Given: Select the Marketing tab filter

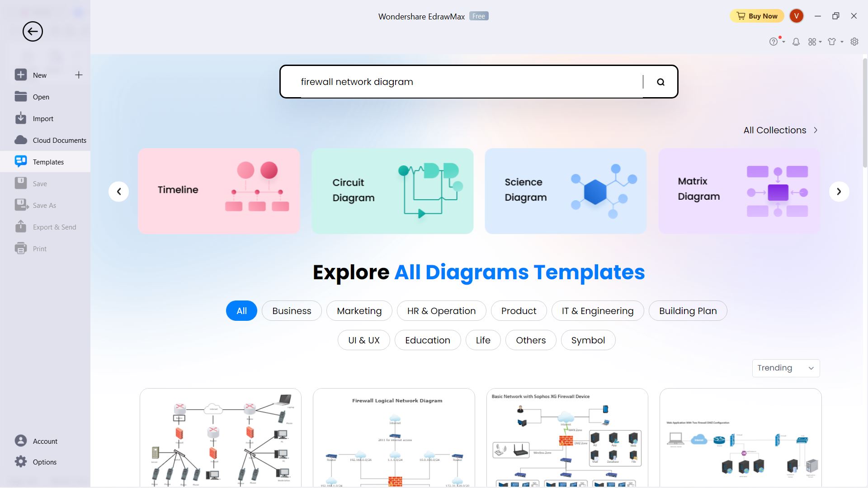Looking at the screenshot, I should click(359, 310).
